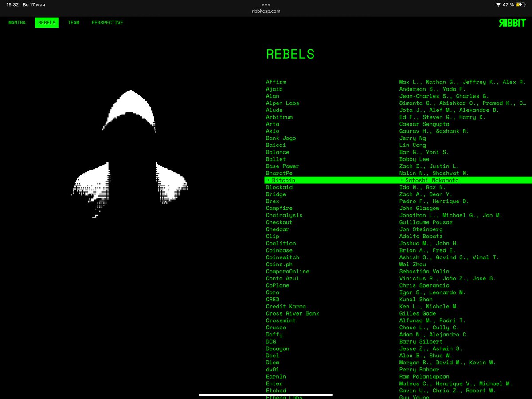Click the Deel list item
The width and height of the screenshot is (532, 399).
coord(273,356)
